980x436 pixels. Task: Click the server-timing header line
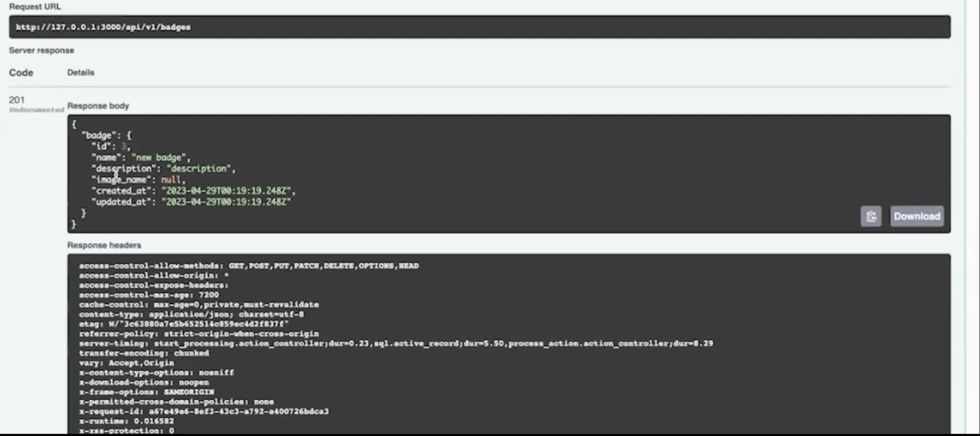click(x=396, y=343)
